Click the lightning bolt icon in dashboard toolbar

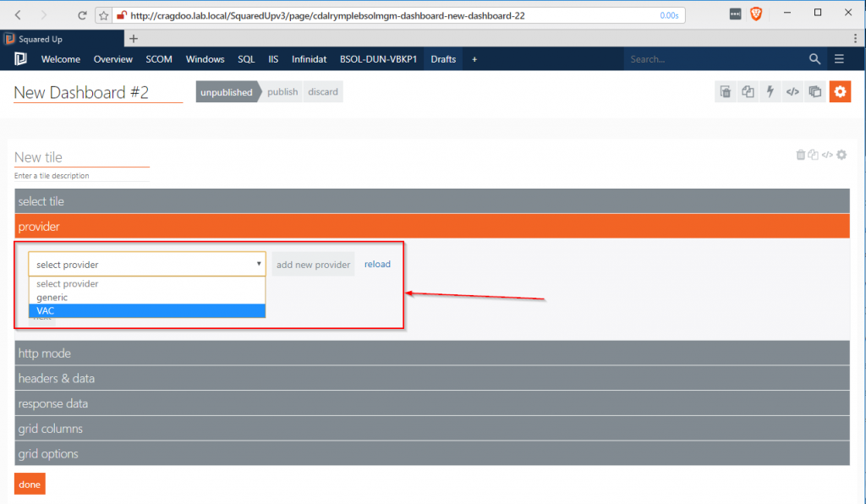pos(770,92)
